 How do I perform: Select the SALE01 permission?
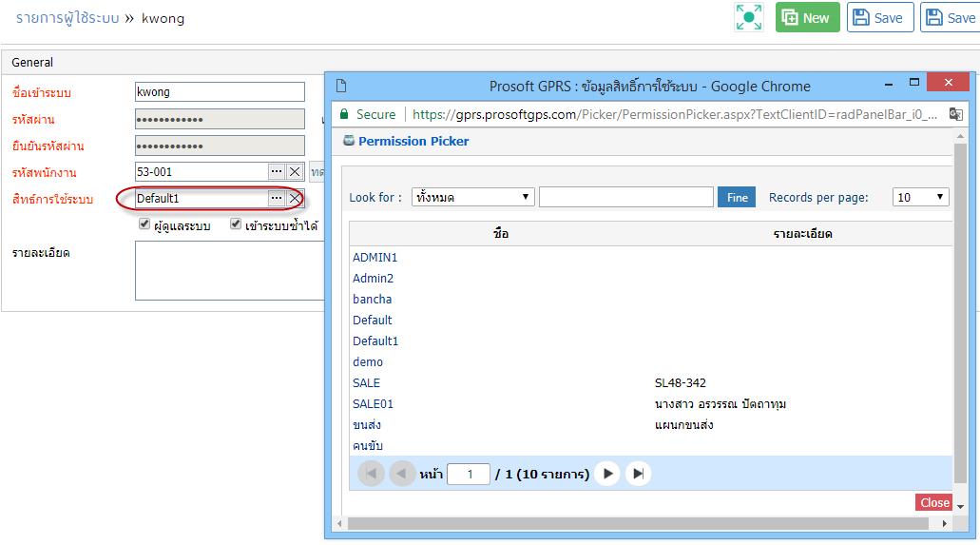tap(374, 403)
